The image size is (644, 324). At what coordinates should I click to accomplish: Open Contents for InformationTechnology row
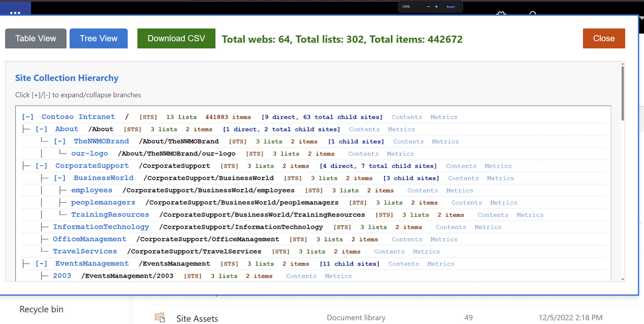[451, 227]
